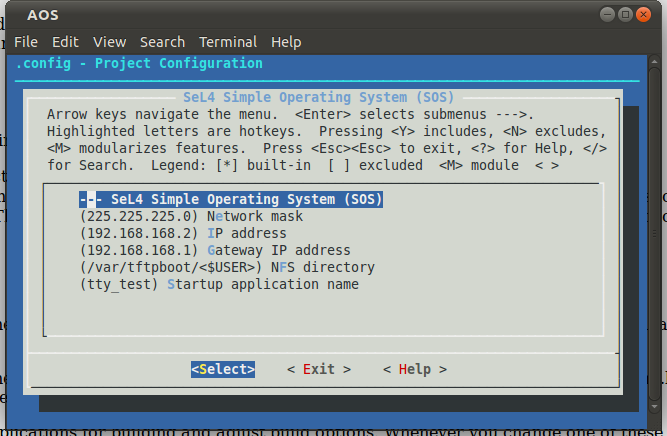Open the Help menu in menu bar
Screen dimensions: 667x436
coord(286,42)
